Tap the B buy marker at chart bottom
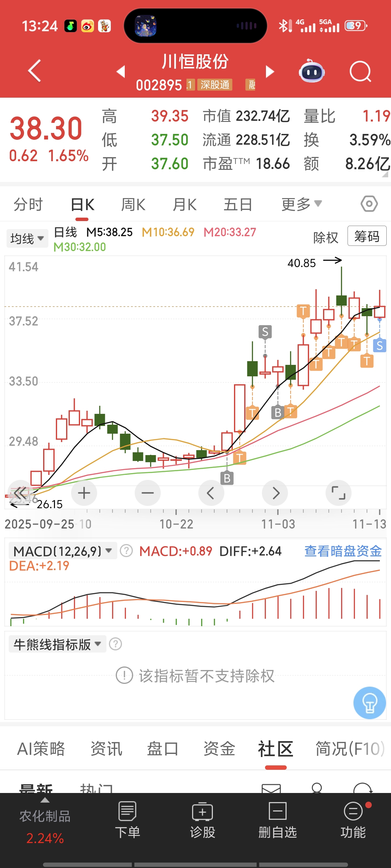Viewport: 391px width, 868px height. point(227,478)
